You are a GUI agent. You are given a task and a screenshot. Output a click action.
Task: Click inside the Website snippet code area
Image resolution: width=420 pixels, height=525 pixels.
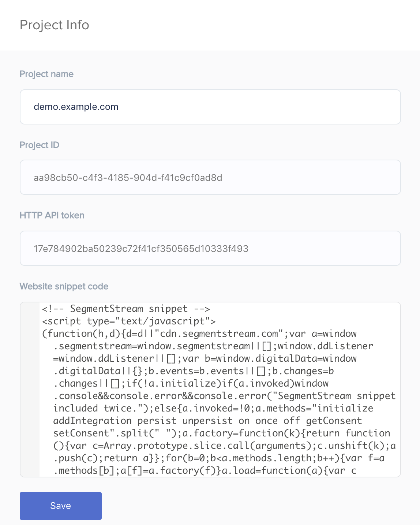[220, 390]
